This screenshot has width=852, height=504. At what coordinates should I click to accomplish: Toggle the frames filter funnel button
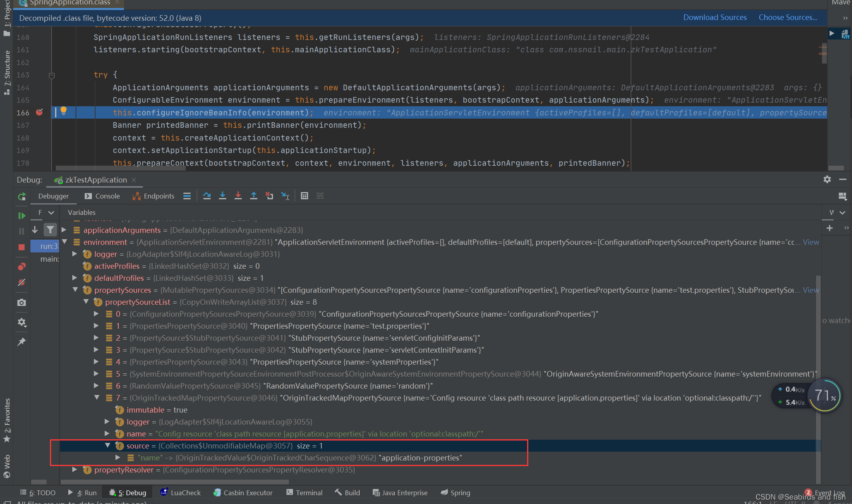point(50,230)
